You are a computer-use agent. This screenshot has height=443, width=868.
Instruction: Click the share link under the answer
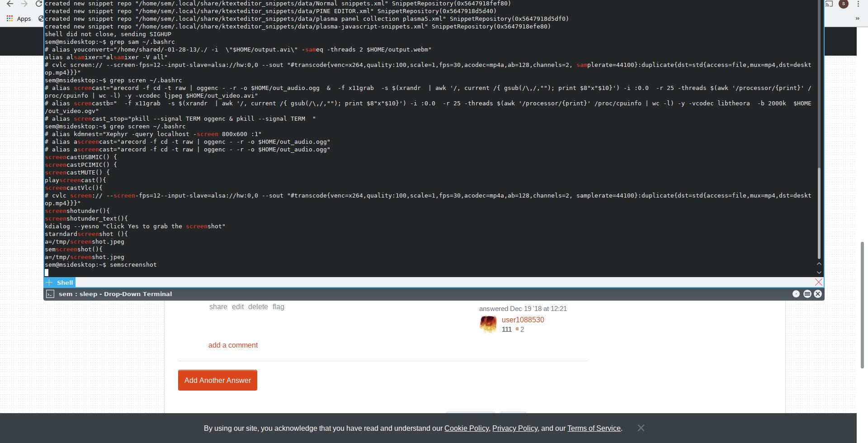(x=218, y=307)
